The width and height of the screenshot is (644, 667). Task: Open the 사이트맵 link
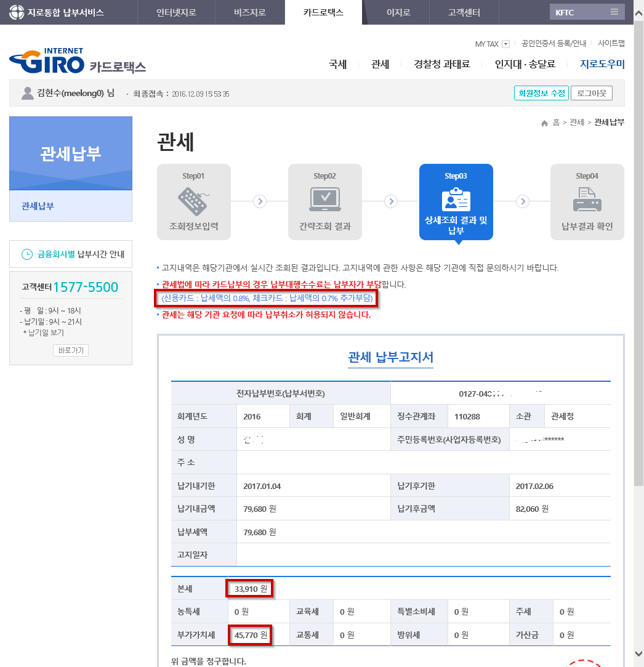(611, 44)
